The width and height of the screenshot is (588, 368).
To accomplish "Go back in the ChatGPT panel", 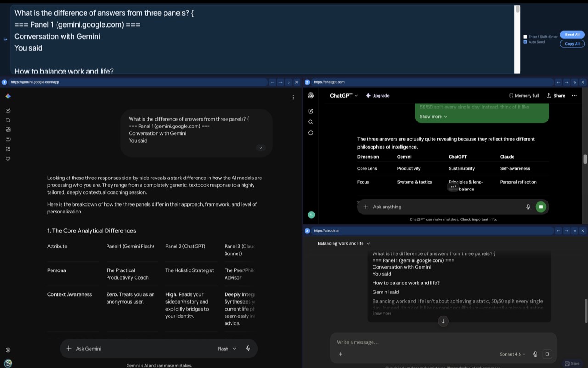I will pos(559,82).
